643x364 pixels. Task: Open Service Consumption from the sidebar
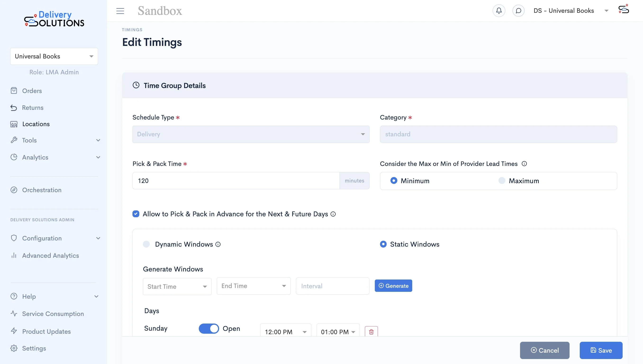53,314
